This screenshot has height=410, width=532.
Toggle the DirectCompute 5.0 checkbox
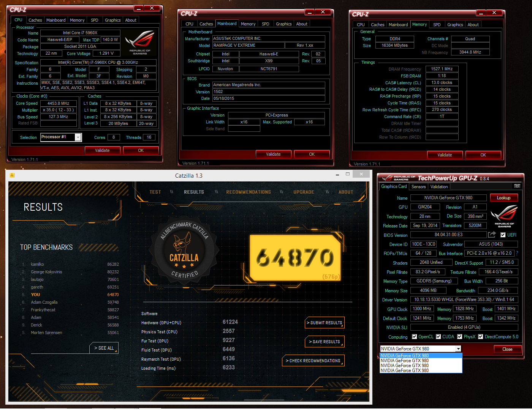coord(481,337)
